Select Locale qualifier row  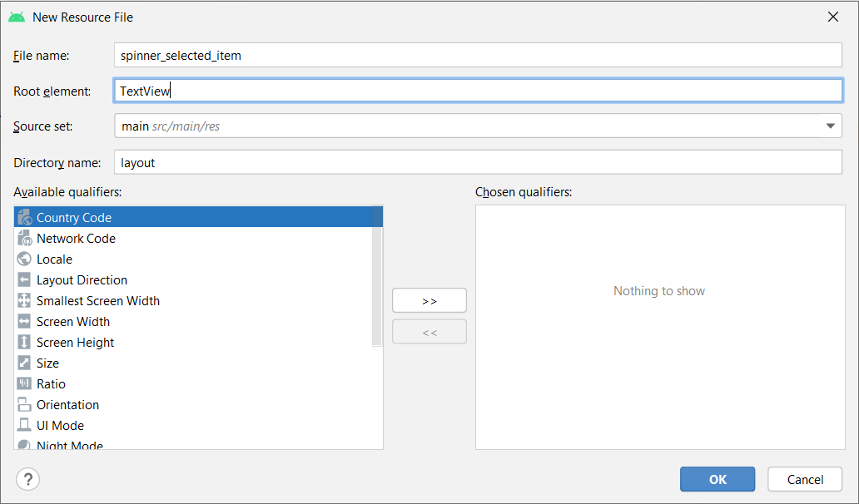pyautogui.click(x=193, y=259)
